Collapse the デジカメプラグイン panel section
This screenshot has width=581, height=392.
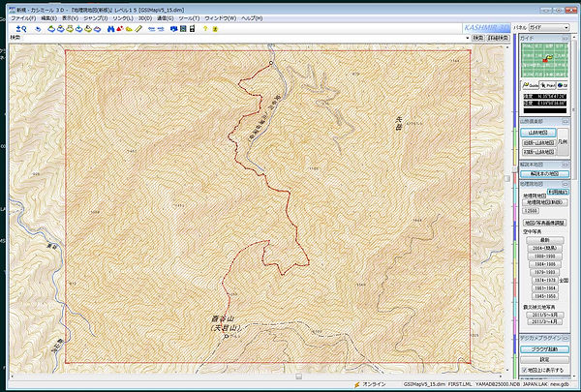point(565,338)
